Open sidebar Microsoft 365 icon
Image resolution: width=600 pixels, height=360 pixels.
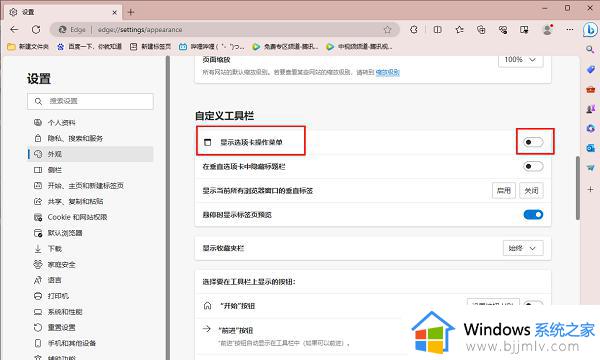[590, 129]
